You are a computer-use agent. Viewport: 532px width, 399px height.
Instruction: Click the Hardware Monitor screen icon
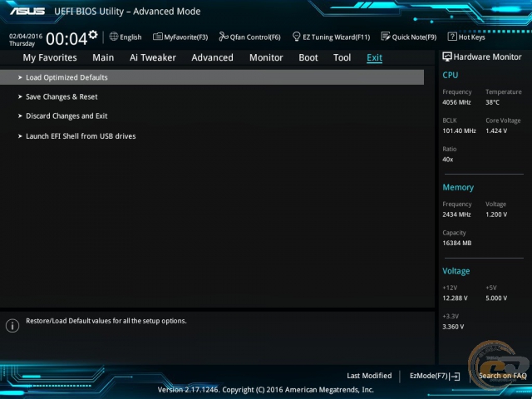(447, 57)
